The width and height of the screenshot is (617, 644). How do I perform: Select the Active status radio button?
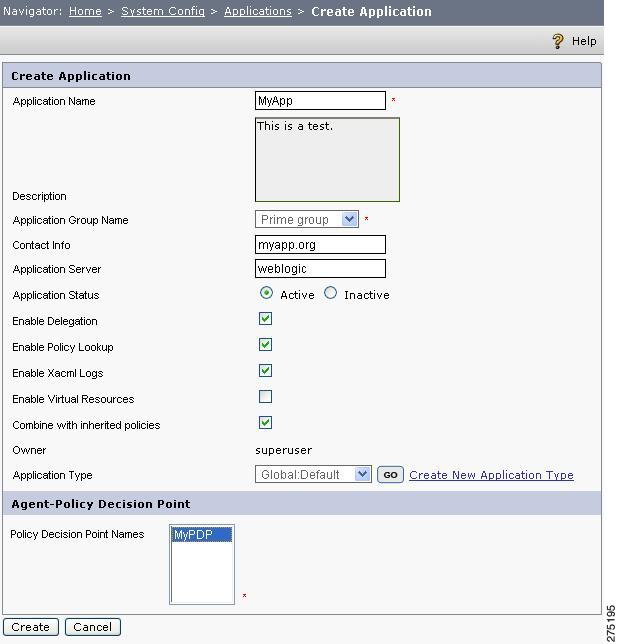266,293
